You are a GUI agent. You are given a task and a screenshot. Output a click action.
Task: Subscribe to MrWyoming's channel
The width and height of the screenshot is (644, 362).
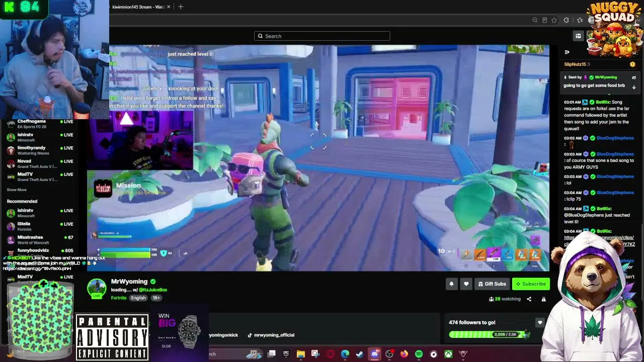(531, 284)
